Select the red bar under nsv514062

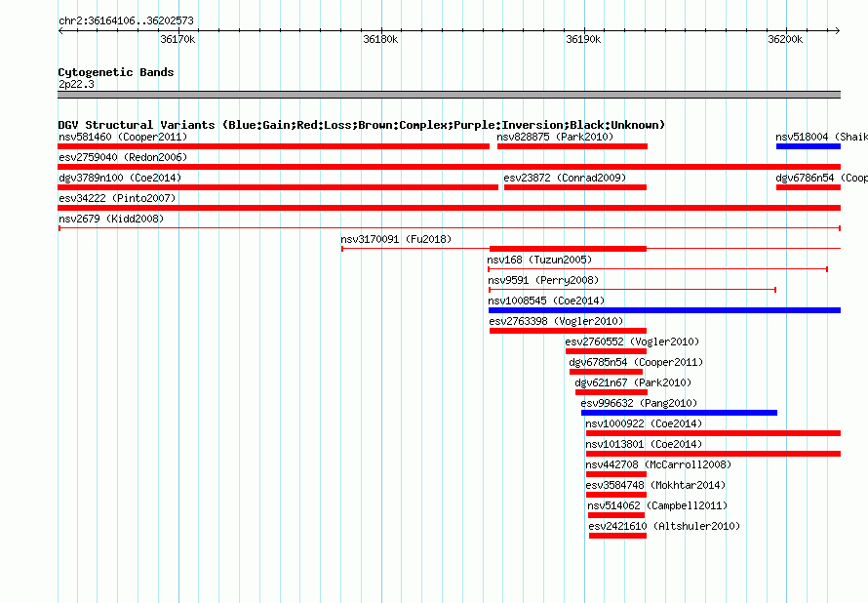tap(616, 515)
